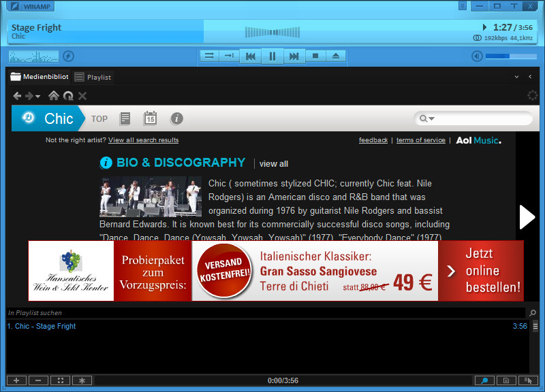This screenshot has height=392, width=545.
Task: Stop playback with the stop button
Action: [x=315, y=56]
